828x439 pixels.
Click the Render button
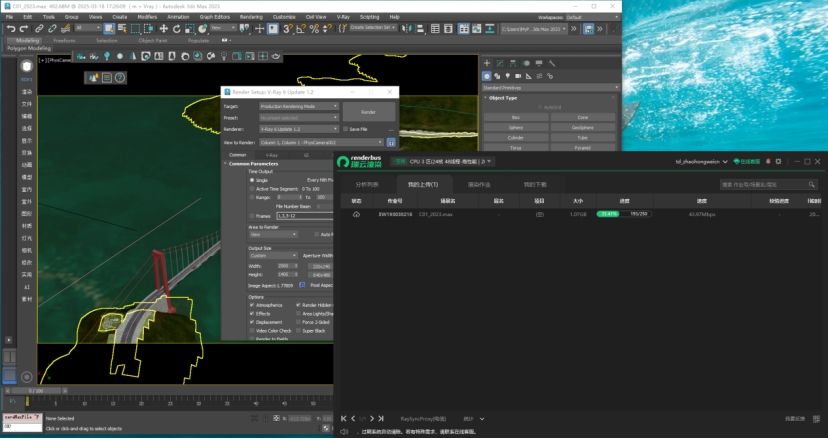point(369,112)
